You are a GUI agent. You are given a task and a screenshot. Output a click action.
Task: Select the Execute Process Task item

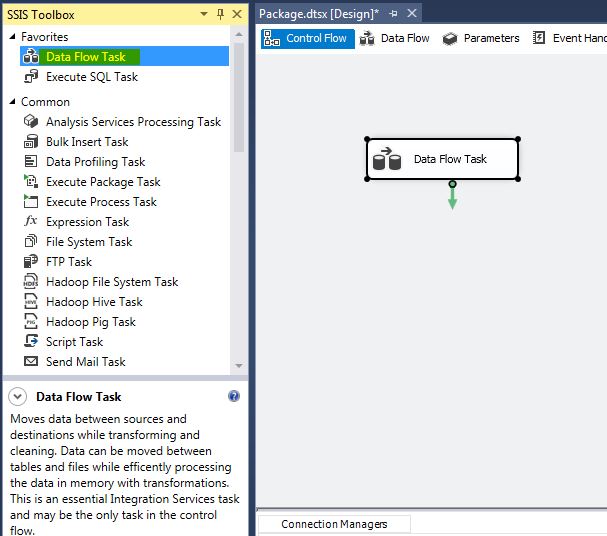(124, 202)
